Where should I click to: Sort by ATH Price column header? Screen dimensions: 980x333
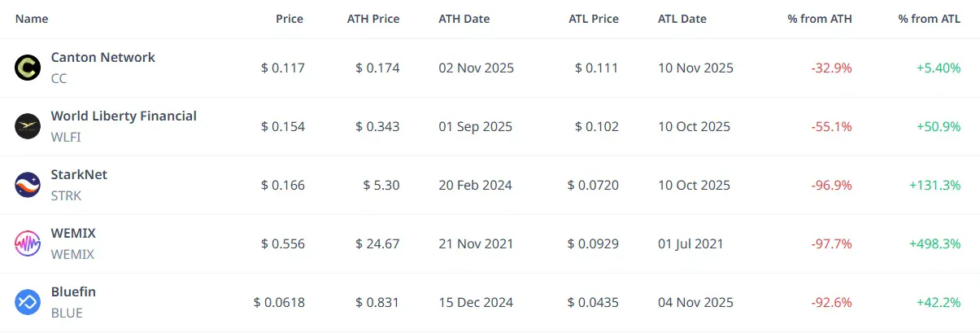coord(373,19)
